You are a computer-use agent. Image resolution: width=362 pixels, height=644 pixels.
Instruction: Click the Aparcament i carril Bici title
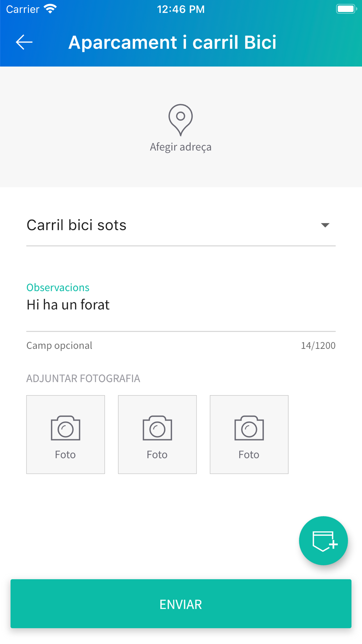(x=172, y=42)
